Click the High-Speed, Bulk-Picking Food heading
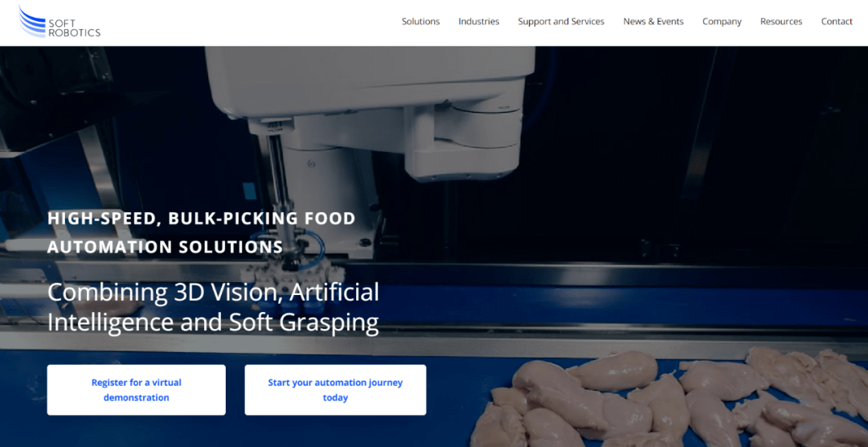The height and width of the screenshot is (447, 868). coord(202,219)
